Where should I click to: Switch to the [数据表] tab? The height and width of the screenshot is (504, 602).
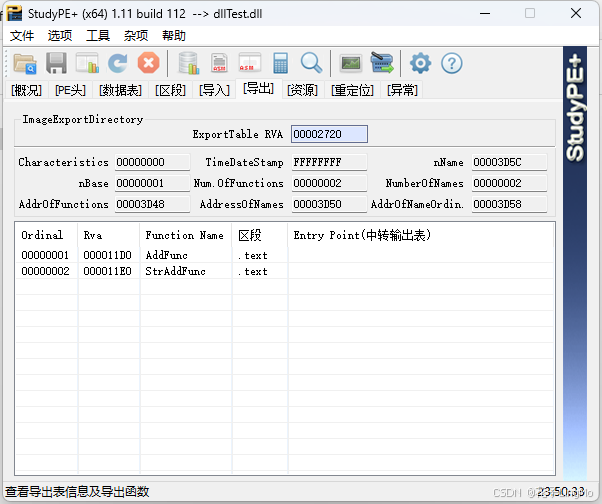point(120,91)
